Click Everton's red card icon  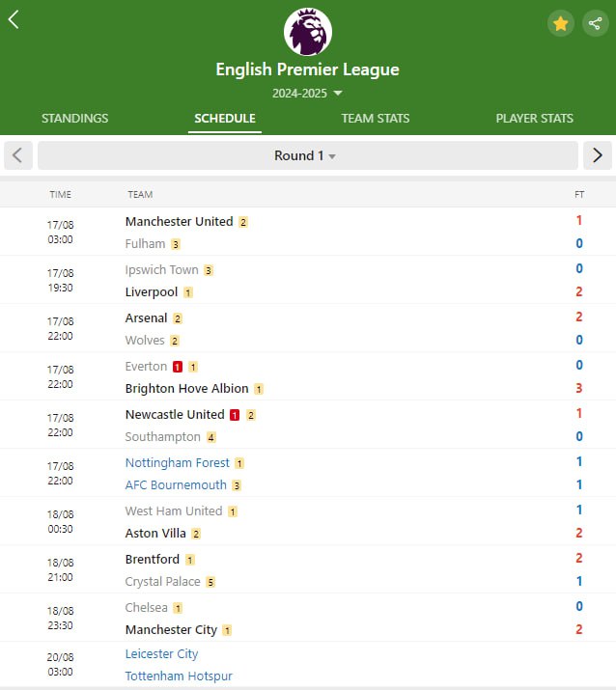tap(178, 367)
